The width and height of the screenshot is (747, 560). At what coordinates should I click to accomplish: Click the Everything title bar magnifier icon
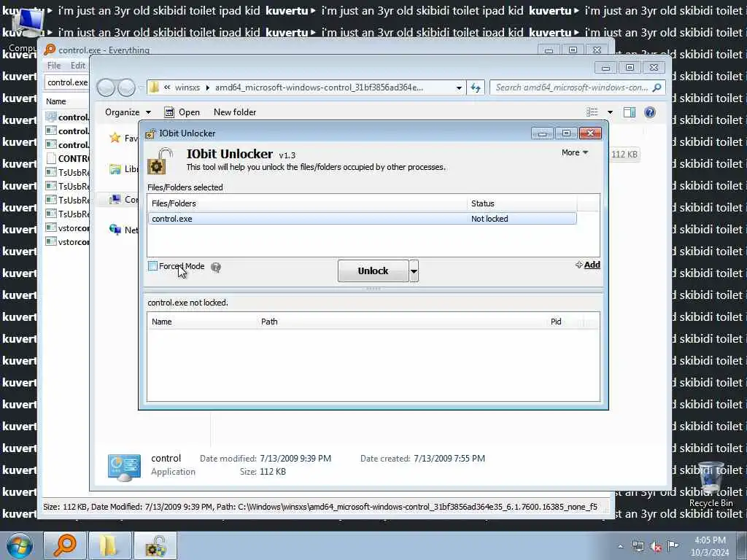[x=50, y=50]
